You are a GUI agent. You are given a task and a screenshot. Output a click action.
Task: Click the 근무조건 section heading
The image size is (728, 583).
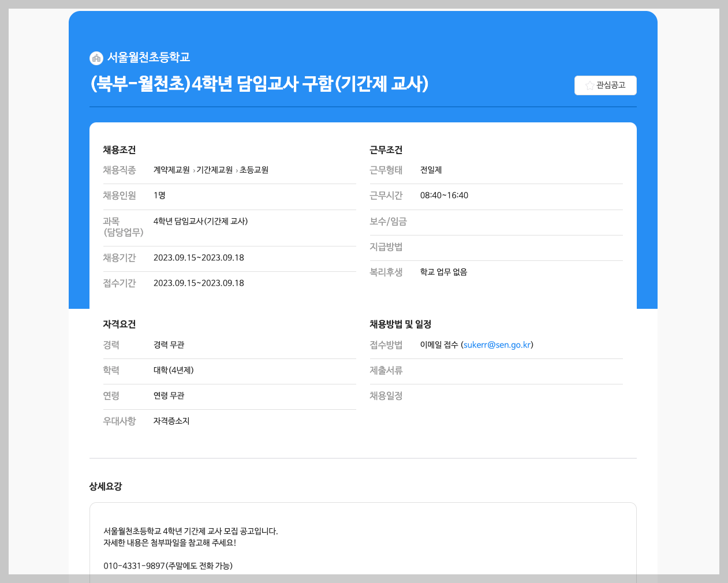click(x=386, y=150)
